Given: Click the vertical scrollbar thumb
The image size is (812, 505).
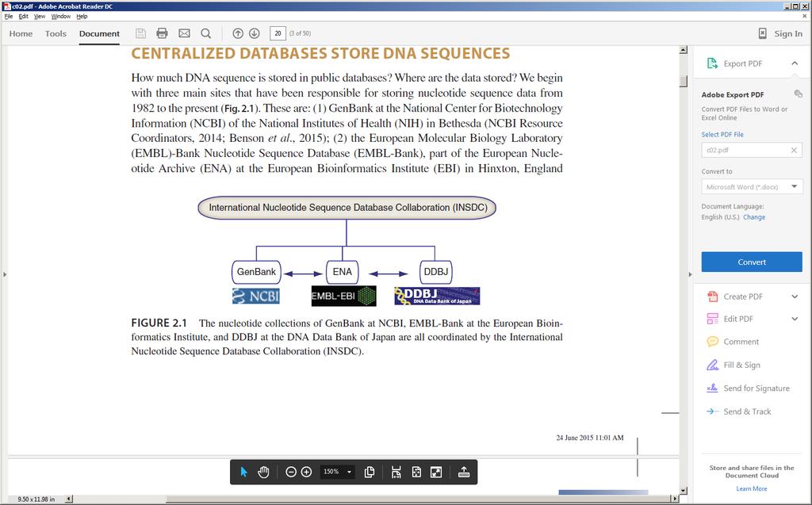Looking at the screenshot, I should [x=684, y=81].
